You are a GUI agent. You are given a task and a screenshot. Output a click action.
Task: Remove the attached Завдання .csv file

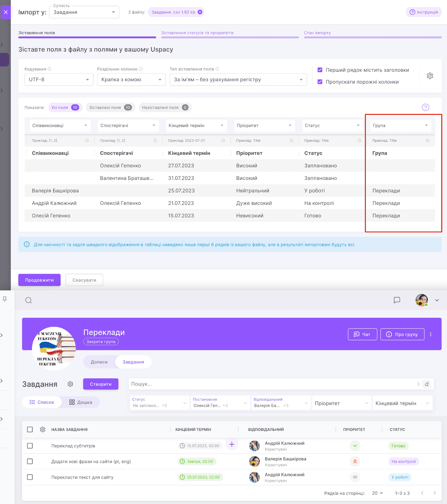point(200,12)
